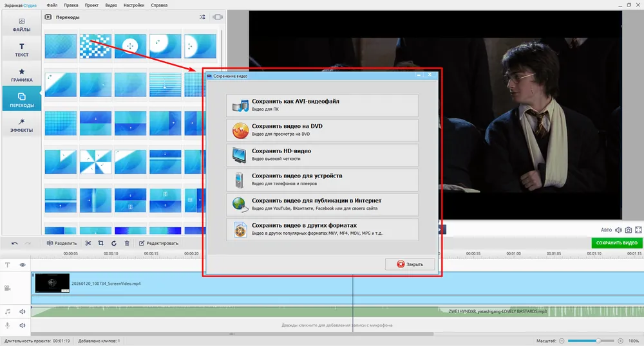The width and height of the screenshot is (644, 346).
Task: Click the green Сохранить видео button
Action: [616, 242]
